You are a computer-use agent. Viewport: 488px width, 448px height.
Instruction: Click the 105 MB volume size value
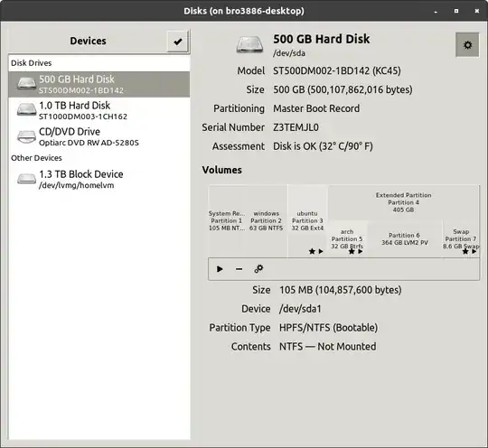click(341, 290)
